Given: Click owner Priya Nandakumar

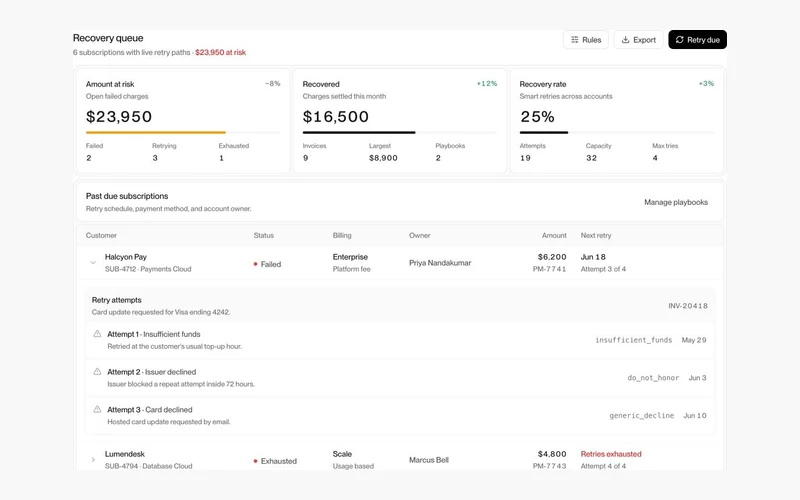Looking at the screenshot, I should 440,263.
